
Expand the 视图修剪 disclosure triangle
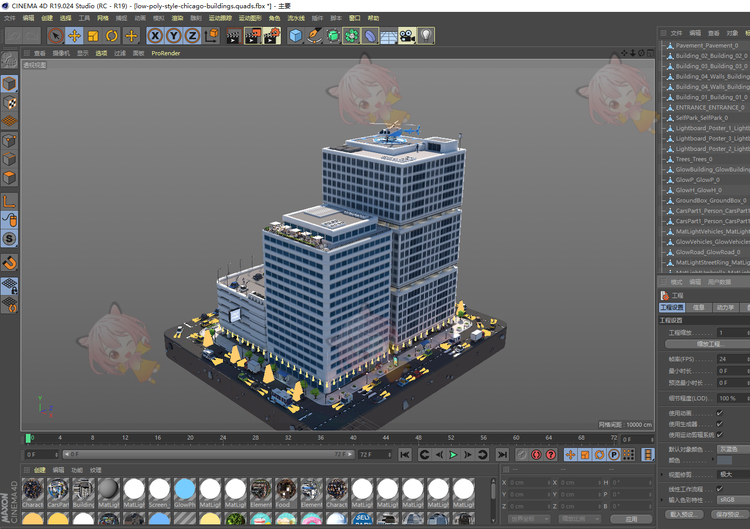[662, 474]
